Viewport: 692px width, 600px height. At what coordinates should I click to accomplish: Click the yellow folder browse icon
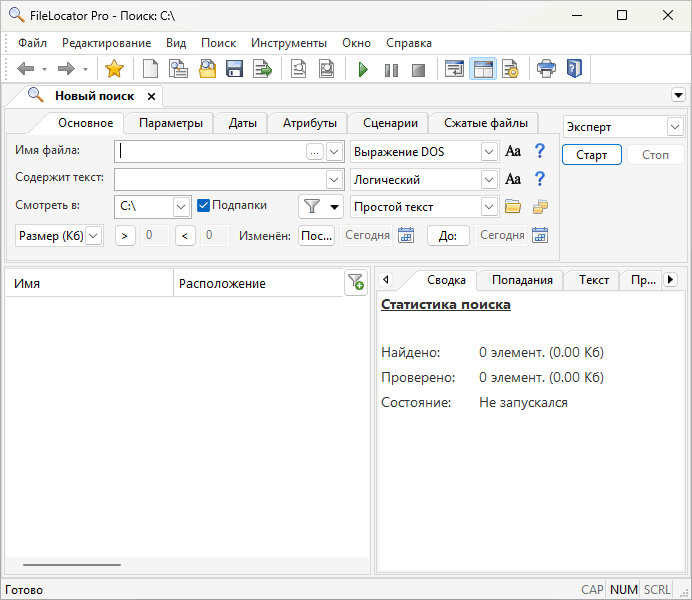(x=513, y=207)
